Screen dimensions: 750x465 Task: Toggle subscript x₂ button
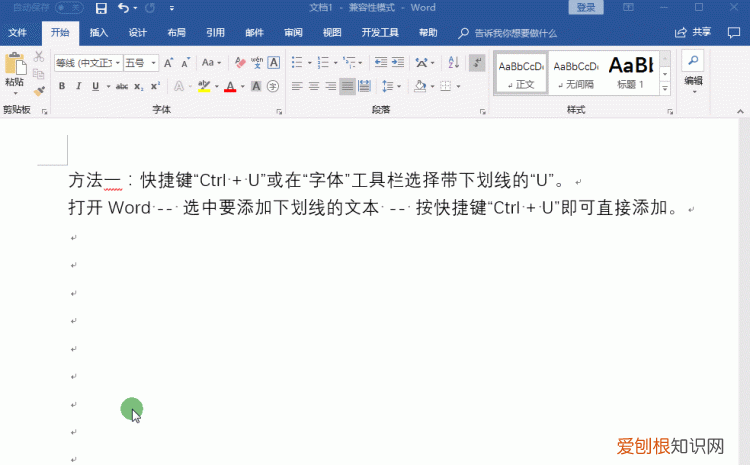click(x=138, y=86)
